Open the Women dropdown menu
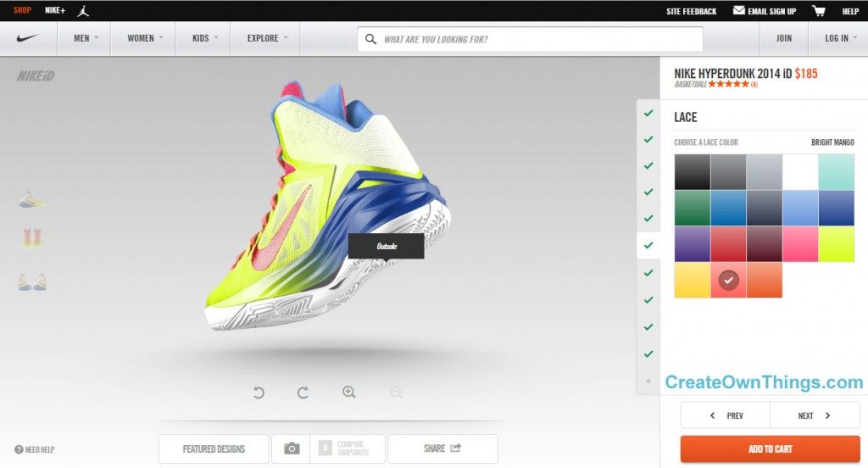Viewport: 868px width, 468px height. coord(143,38)
